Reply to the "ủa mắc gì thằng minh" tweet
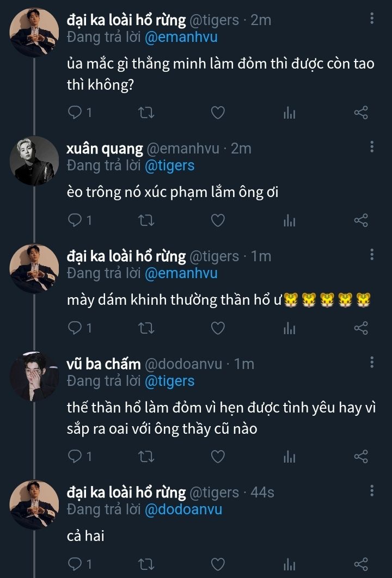 pyautogui.click(x=75, y=113)
